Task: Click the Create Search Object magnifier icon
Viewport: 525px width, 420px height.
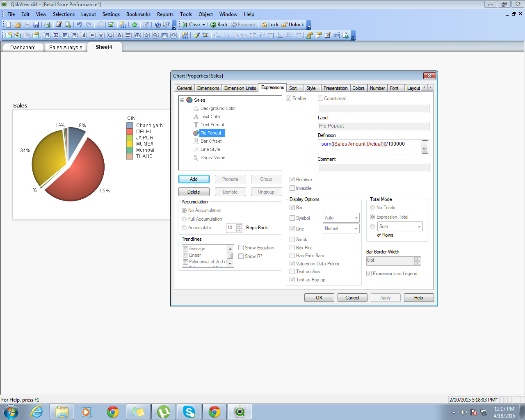Action: tap(155, 35)
